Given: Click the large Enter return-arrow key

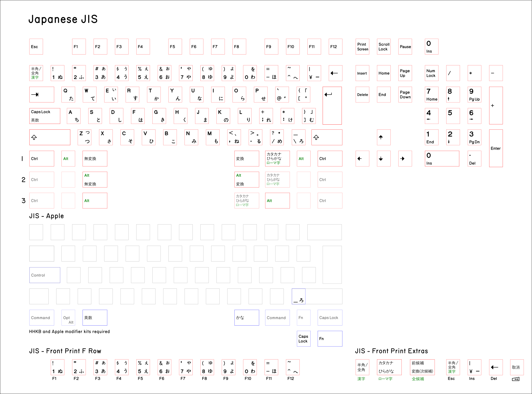Looking at the screenshot, I should tap(332, 105).
